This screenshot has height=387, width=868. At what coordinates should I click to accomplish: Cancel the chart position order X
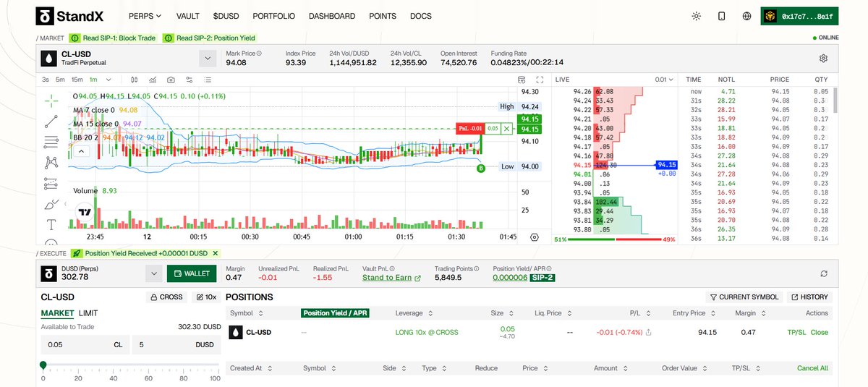tap(507, 128)
